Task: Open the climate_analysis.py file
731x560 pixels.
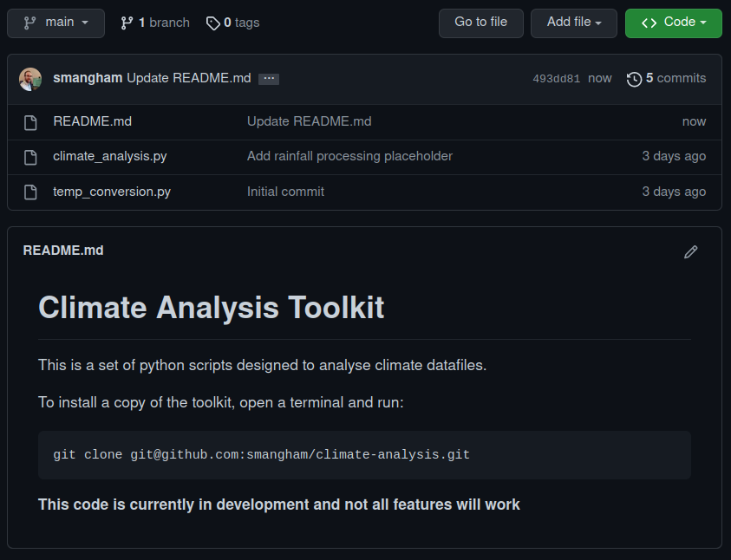Action: click(109, 156)
